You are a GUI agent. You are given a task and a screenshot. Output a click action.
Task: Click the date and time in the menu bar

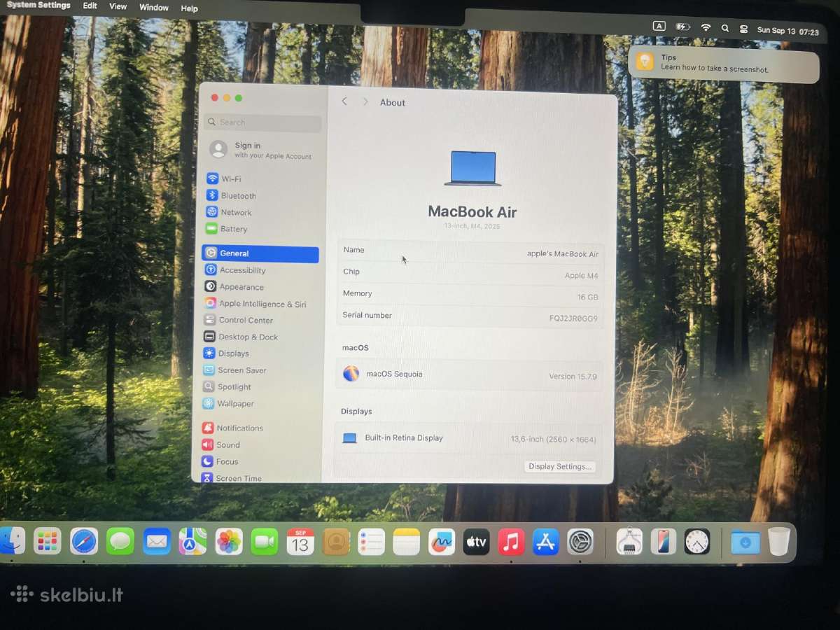(788, 31)
